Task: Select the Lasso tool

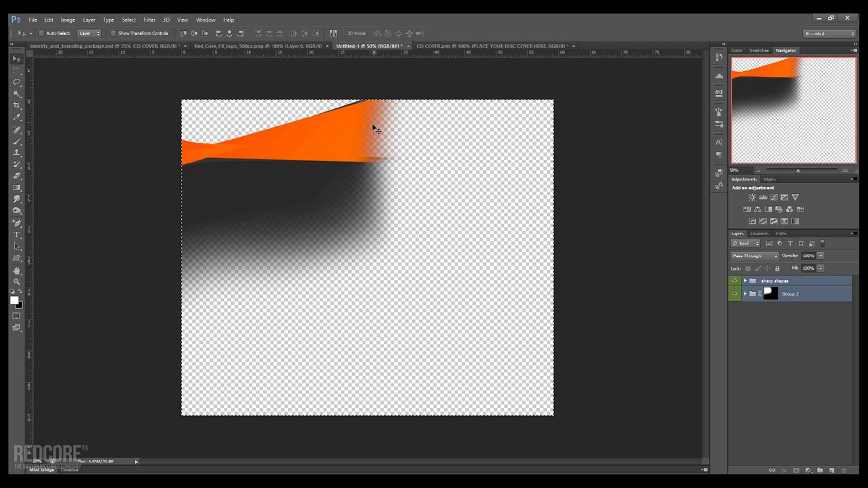Action: tap(17, 82)
